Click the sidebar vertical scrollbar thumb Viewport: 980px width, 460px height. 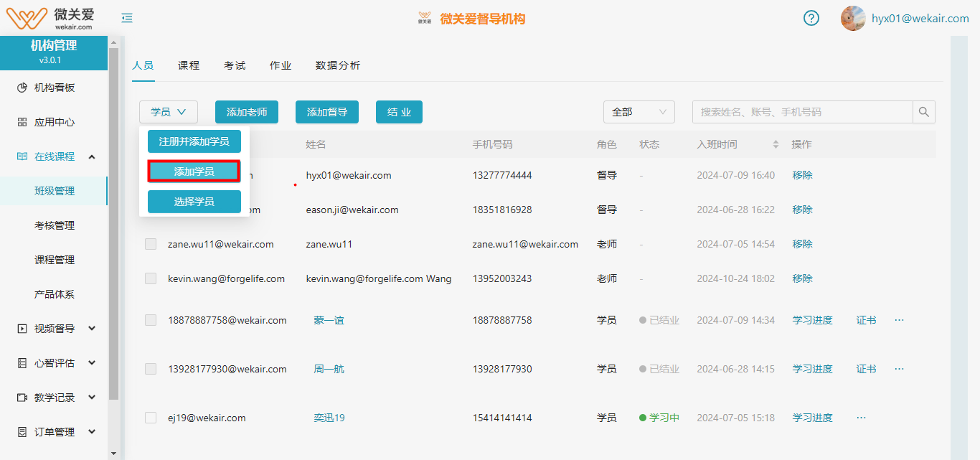point(113,224)
